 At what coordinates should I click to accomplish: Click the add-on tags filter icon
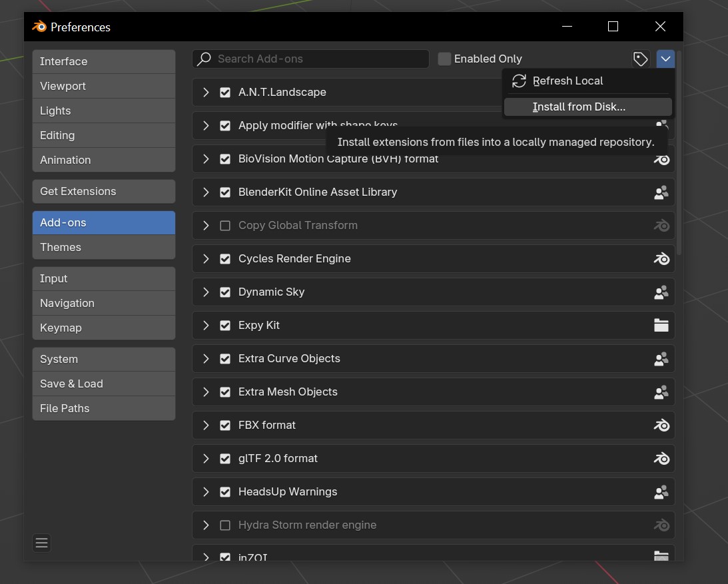point(640,59)
